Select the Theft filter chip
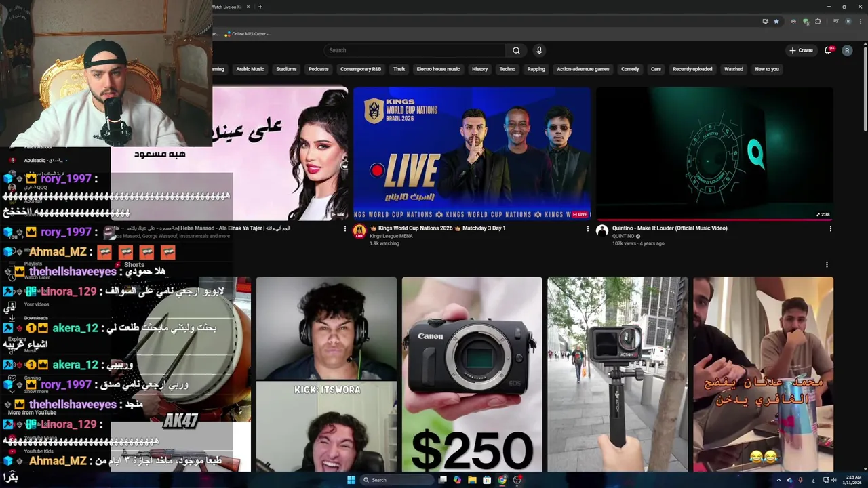The image size is (868, 488). pyautogui.click(x=399, y=69)
